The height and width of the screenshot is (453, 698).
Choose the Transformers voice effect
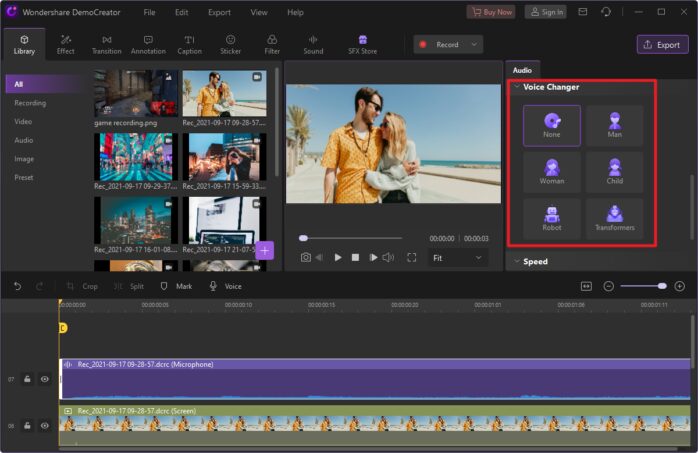point(614,216)
